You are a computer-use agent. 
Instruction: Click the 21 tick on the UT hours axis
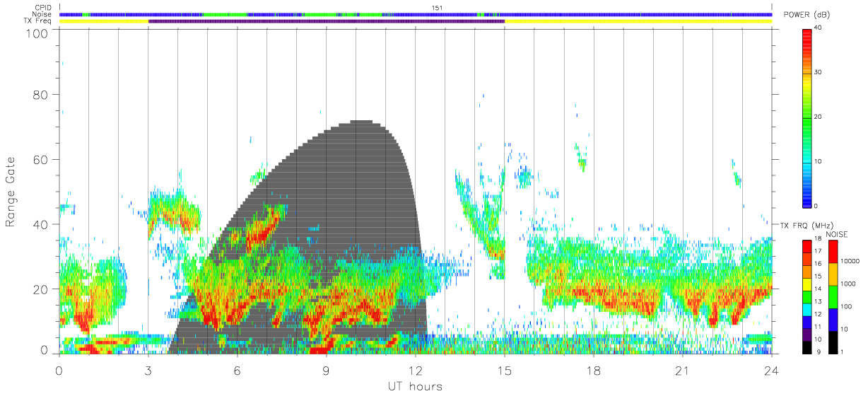pos(682,370)
